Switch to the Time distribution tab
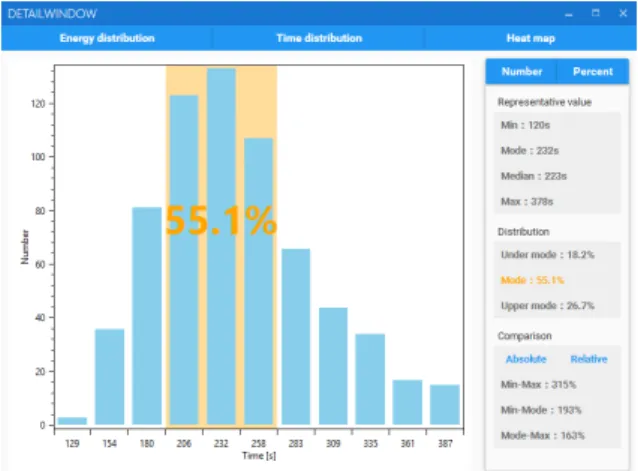 click(319, 38)
